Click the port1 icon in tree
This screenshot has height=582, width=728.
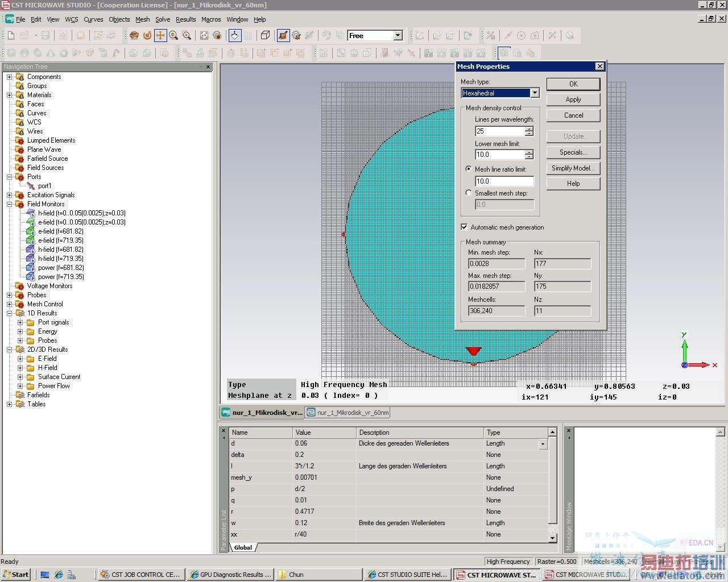pyautogui.click(x=31, y=186)
